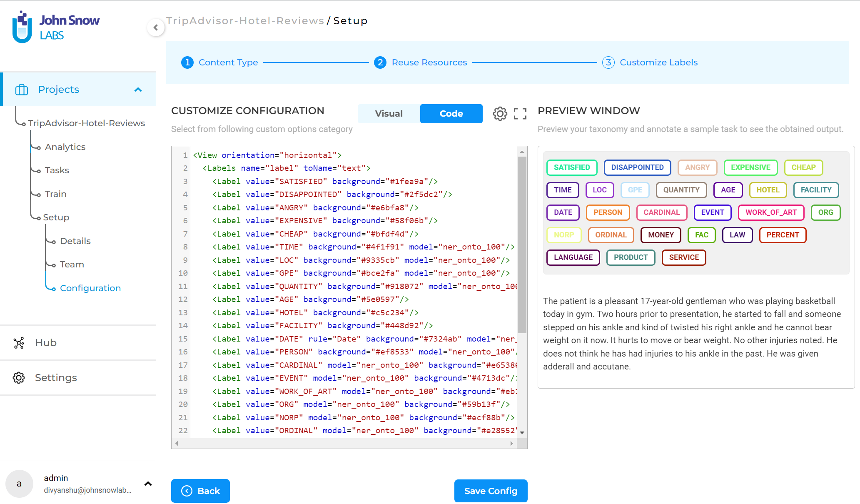Viewport: 860px width, 504px height.
Task: Click the Hub network icon
Action: click(19, 343)
